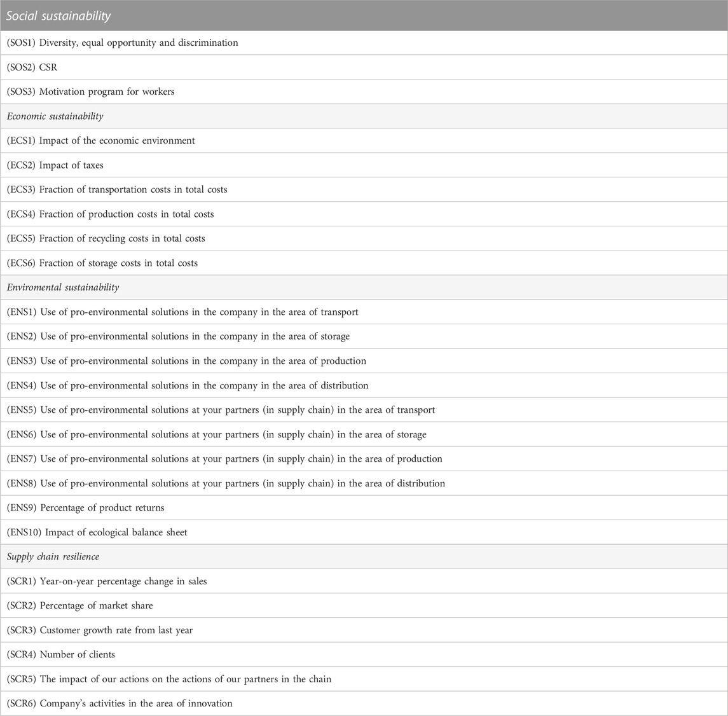This screenshot has width=728, height=716.
Task: Select the '(SOS1) Diversity, equal opportunity and discrimination' row
Action: point(364,43)
